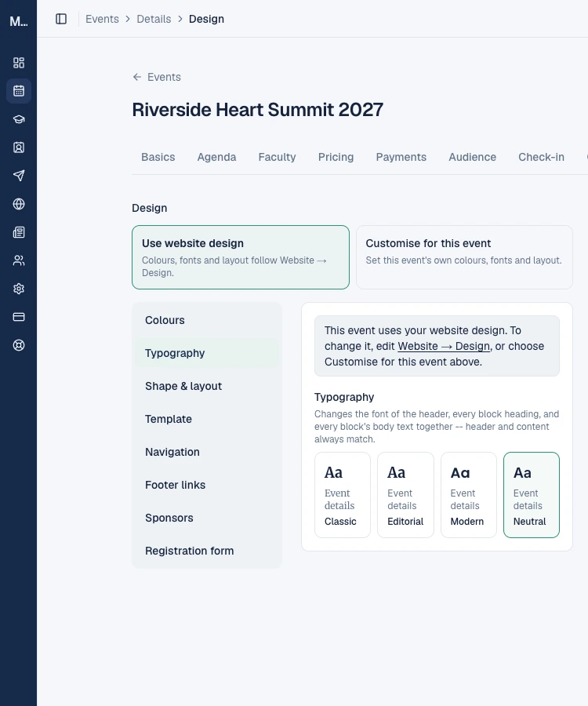Screen dimensions: 588x706
Task: Choose the Neutral typography card
Action: [x=532, y=495]
